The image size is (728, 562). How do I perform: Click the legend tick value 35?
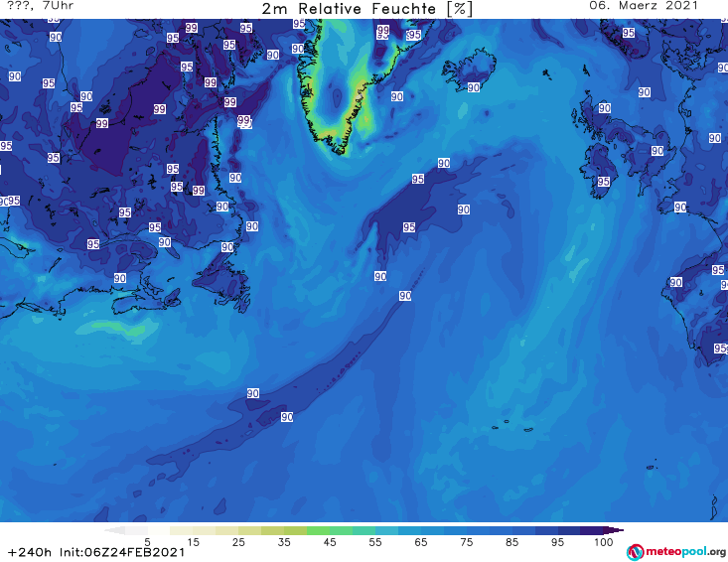284,542
